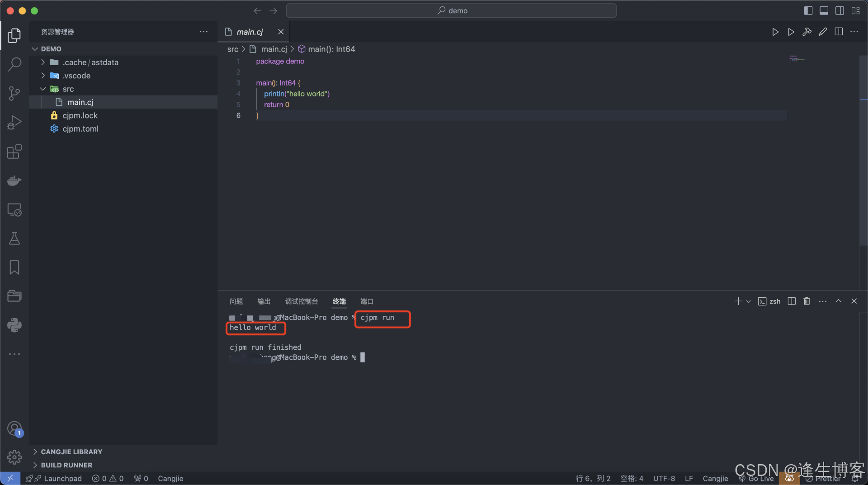Show additional activity bar views
The width and height of the screenshot is (868, 485).
14,354
